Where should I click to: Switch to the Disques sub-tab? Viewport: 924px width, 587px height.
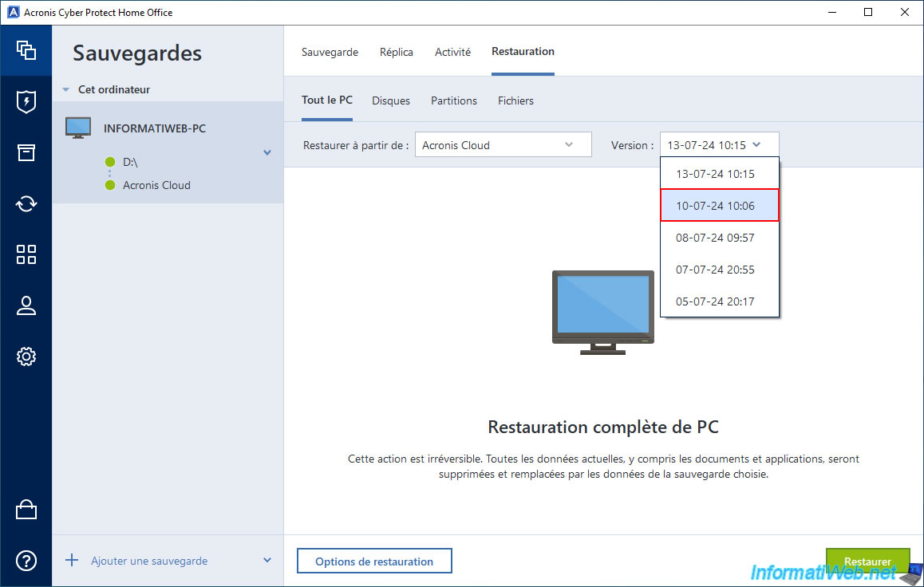391,100
